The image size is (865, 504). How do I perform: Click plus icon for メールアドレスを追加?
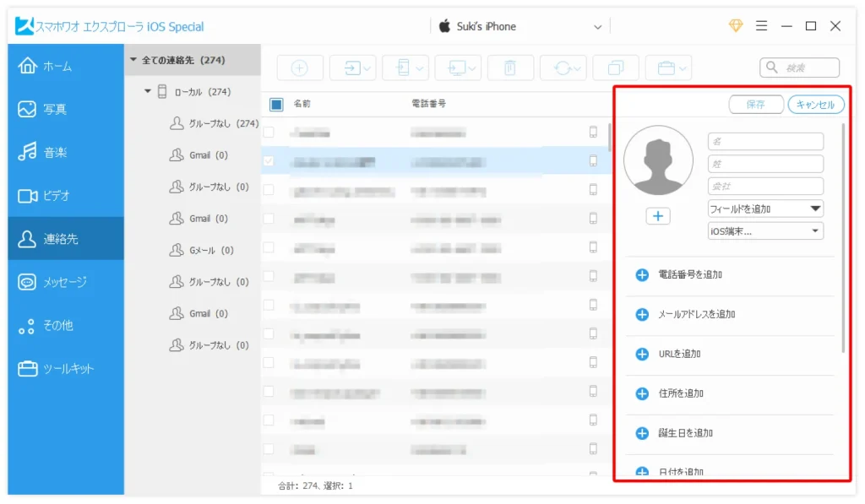tap(642, 315)
